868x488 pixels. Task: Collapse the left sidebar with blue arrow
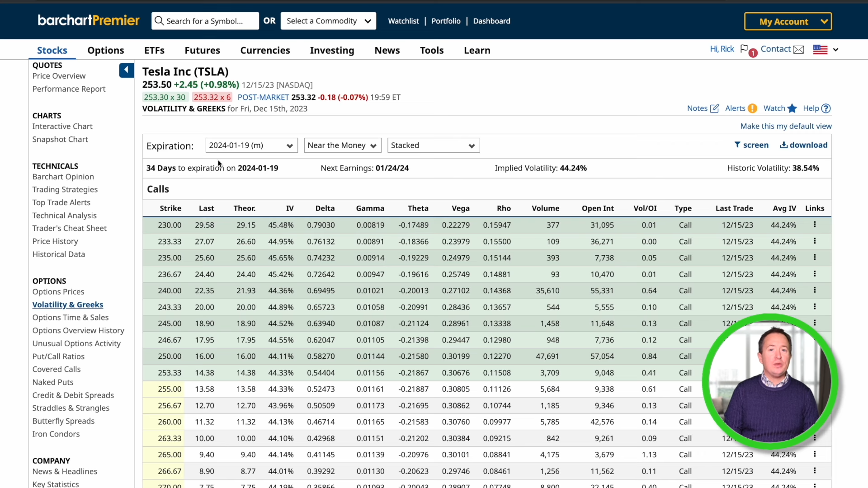[126, 70]
